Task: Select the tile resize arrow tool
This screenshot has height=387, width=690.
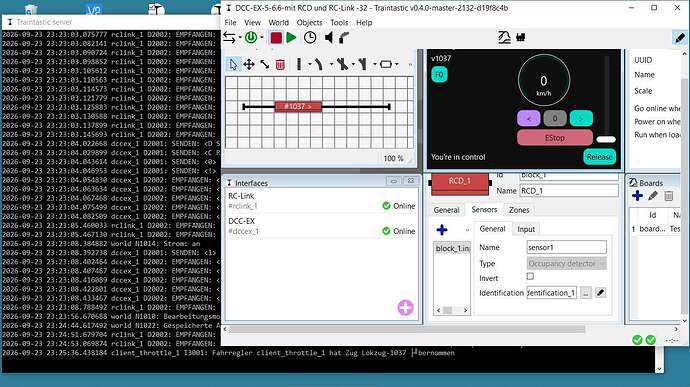Action: tap(264, 65)
